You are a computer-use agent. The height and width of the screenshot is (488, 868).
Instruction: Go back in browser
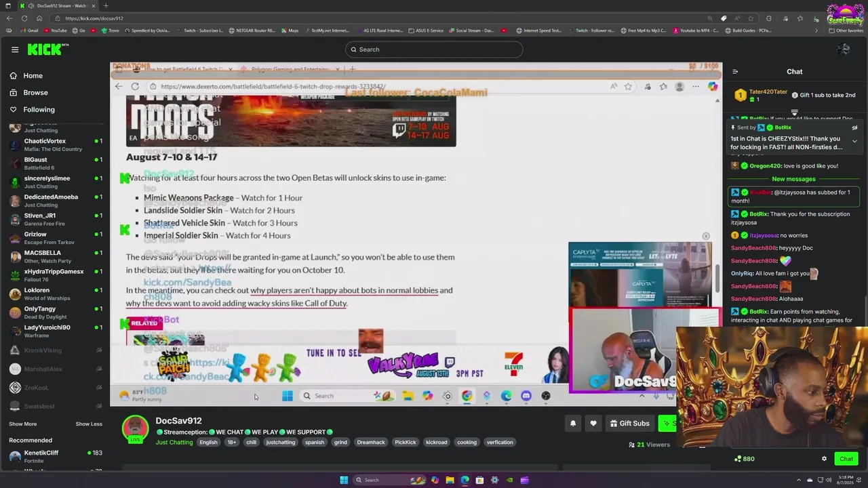[x=9, y=18]
